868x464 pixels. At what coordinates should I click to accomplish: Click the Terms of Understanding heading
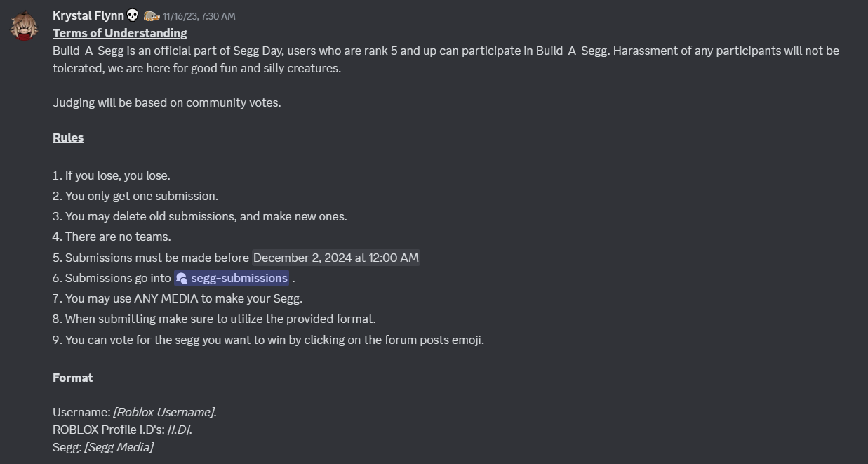point(120,33)
